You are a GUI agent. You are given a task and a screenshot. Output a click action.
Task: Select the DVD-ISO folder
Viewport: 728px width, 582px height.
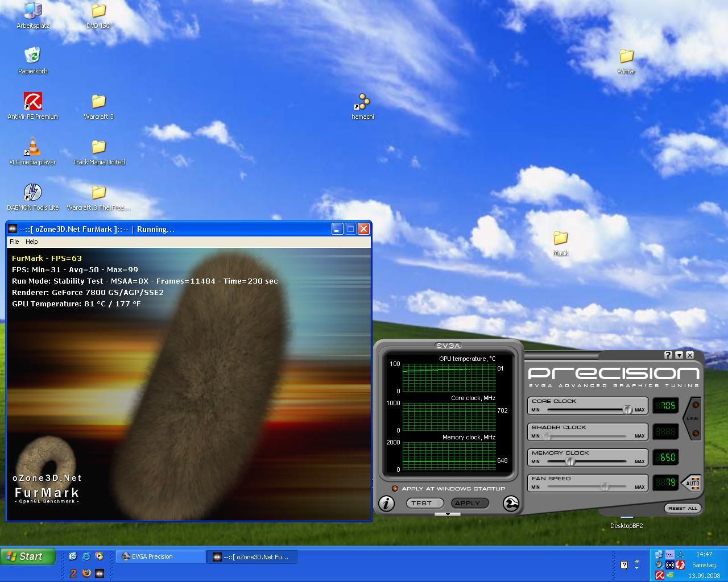click(x=98, y=15)
